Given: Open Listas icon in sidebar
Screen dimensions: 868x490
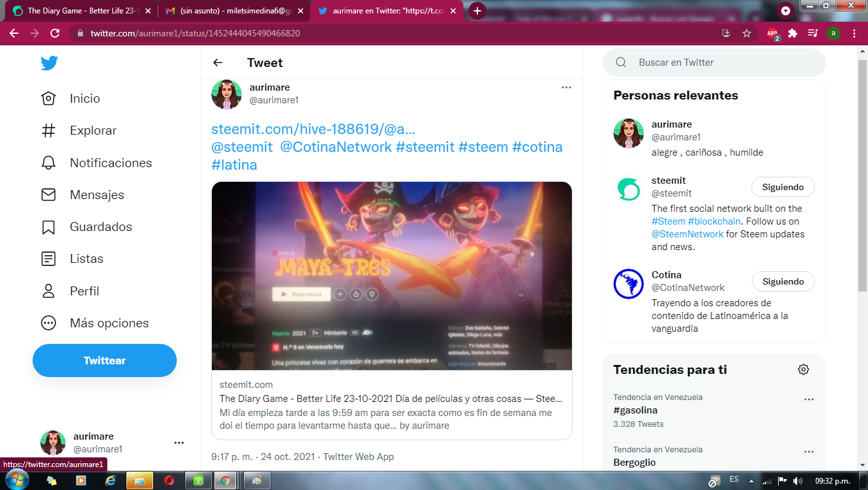Looking at the screenshot, I should click(49, 258).
